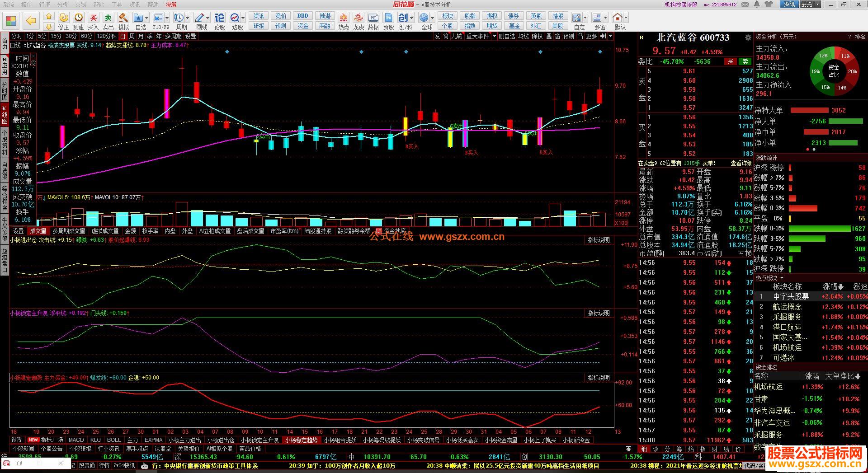Expand the 重大事件 dropdown arrow
Screen dimensions: 868x473
point(494,36)
